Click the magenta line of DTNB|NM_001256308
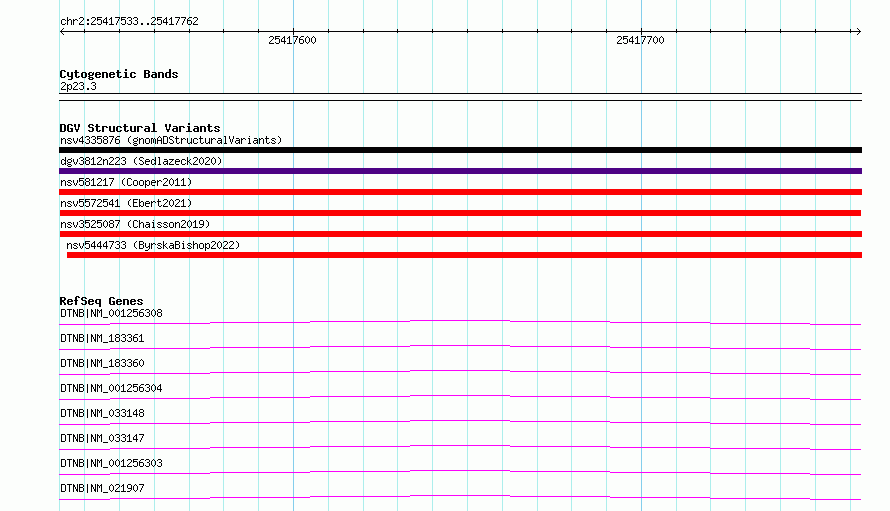 (x=460, y=322)
